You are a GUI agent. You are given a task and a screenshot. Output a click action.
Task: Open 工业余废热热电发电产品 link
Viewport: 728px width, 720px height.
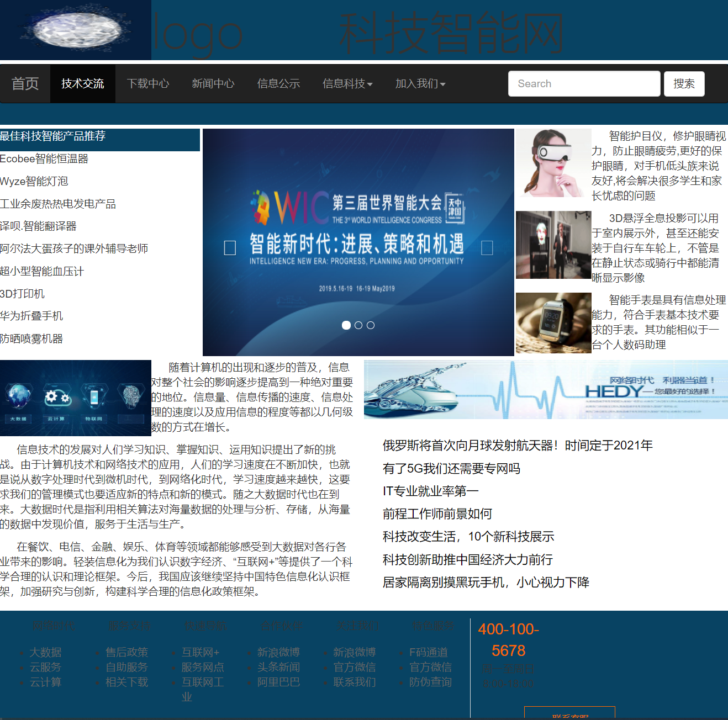click(x=58, y=204)
